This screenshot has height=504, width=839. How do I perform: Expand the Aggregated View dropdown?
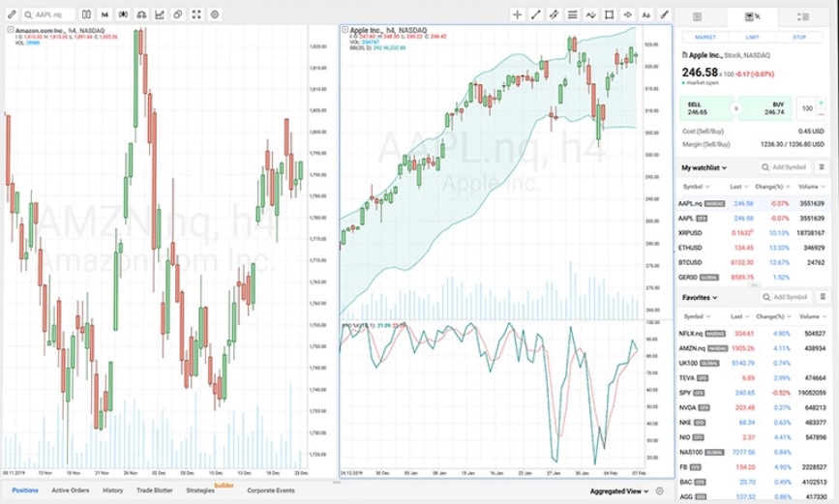[619, 491]
